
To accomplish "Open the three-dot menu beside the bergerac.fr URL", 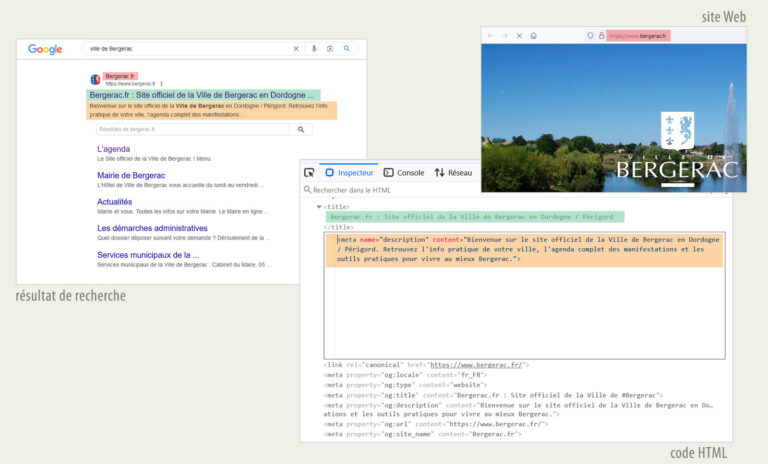I will click(x=161, y=84).
